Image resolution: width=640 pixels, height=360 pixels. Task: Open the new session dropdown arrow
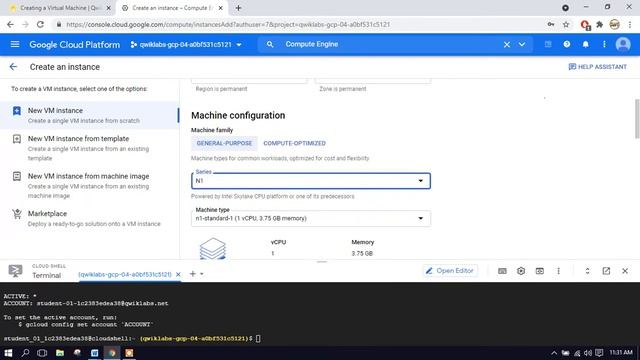[x=202, y=274]
